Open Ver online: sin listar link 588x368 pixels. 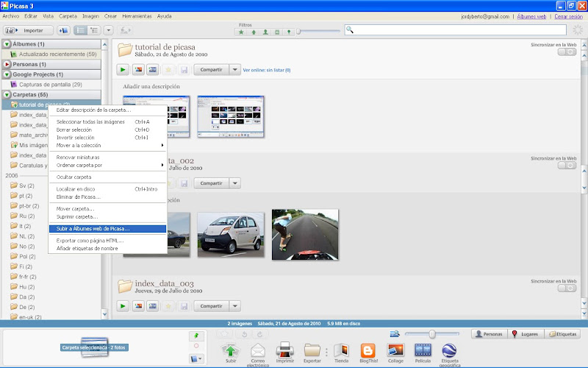pyautogui.click(x=267, y=70)
